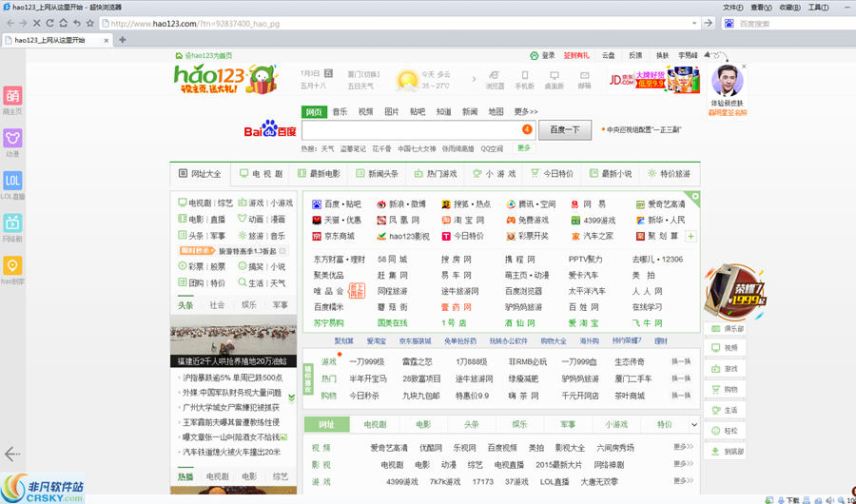
Task: Select the 最新电影 navigation tab
Action: tap(320, 174)
